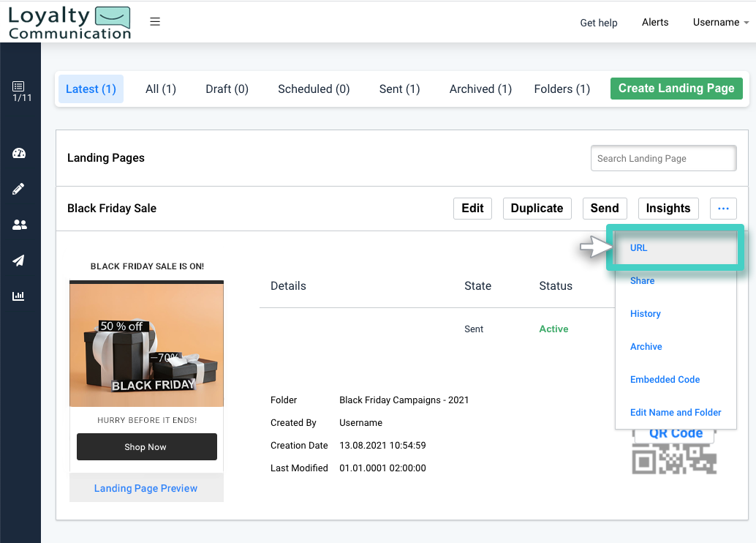756x543 pixels.
Task: Choose Embedded Code from the menu
Action: click(x=665, y=379)
